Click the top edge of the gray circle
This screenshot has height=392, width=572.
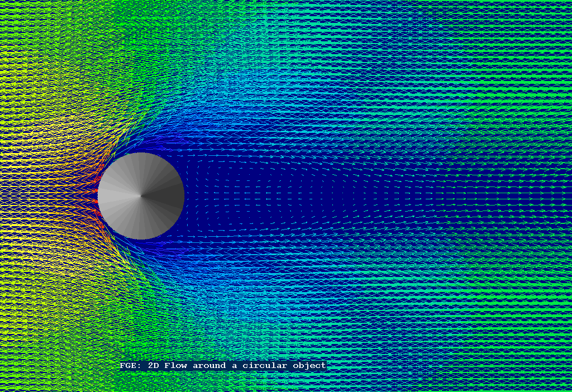click(141, 155)
